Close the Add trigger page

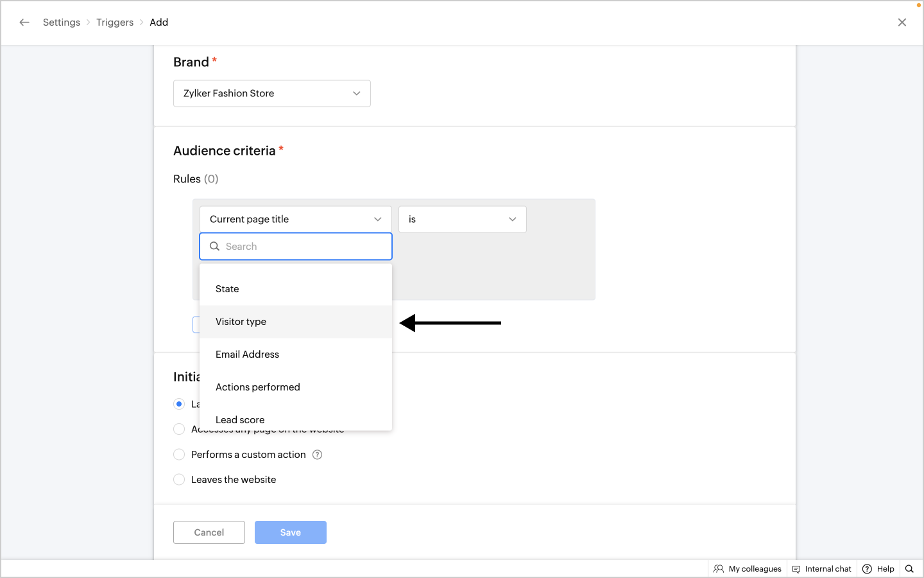(x=902, y=22)
